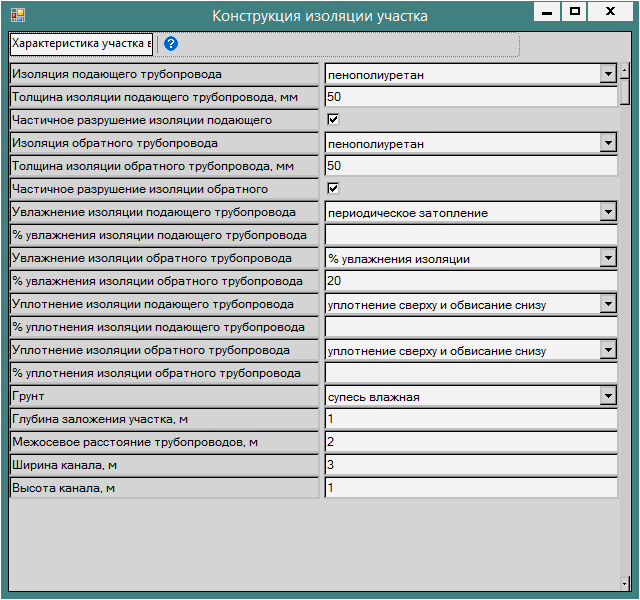Expand Увлажнение изоляции подающего трубопровода dropdown
This screenshot has height=600, width=640.
[607, 212]
